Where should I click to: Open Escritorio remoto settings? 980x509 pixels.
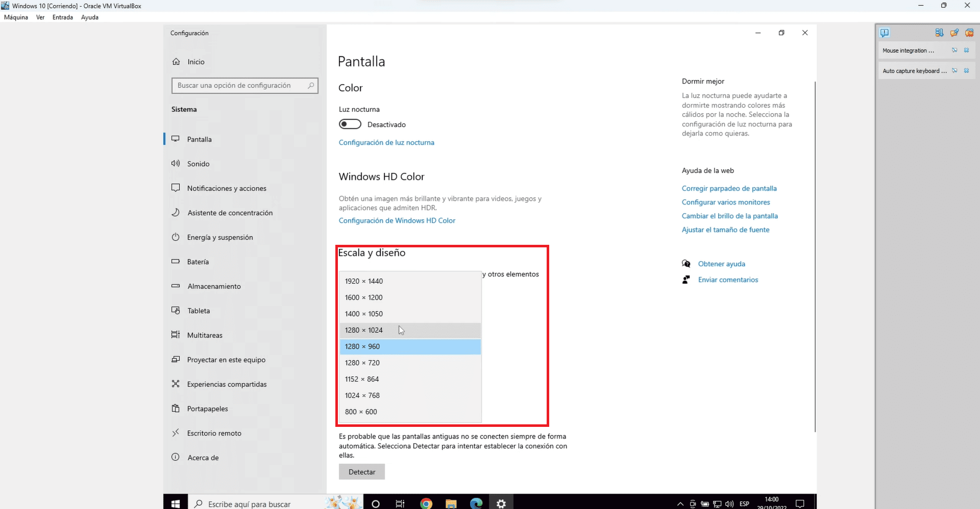coord(213,432)
